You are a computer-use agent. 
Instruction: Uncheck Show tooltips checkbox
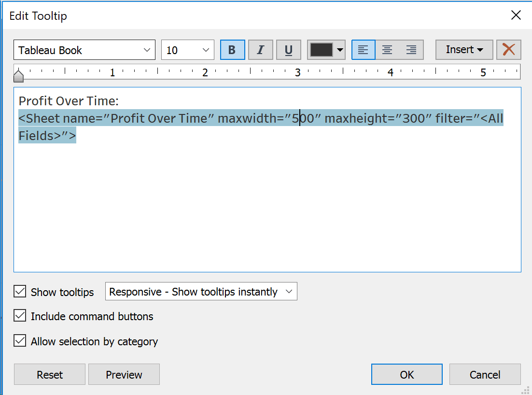[20, 292]
